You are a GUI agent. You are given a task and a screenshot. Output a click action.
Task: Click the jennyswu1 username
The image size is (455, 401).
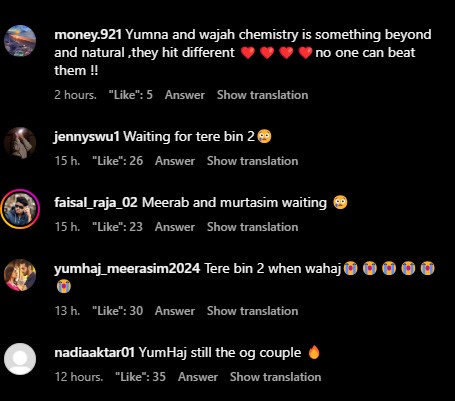(87, 137)
